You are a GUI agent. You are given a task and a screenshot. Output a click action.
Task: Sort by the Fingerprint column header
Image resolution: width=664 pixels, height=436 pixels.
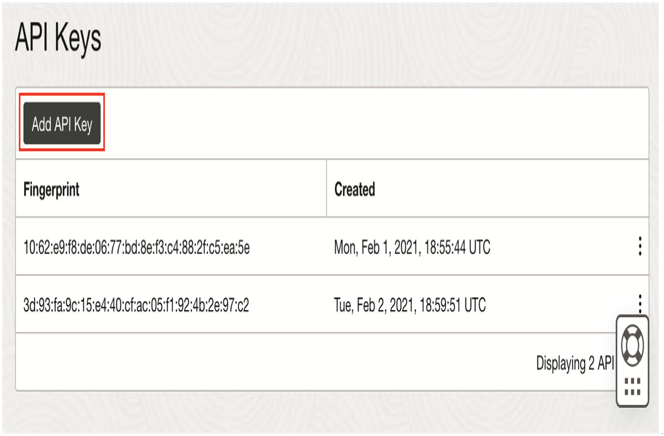(x=51, y=189)
